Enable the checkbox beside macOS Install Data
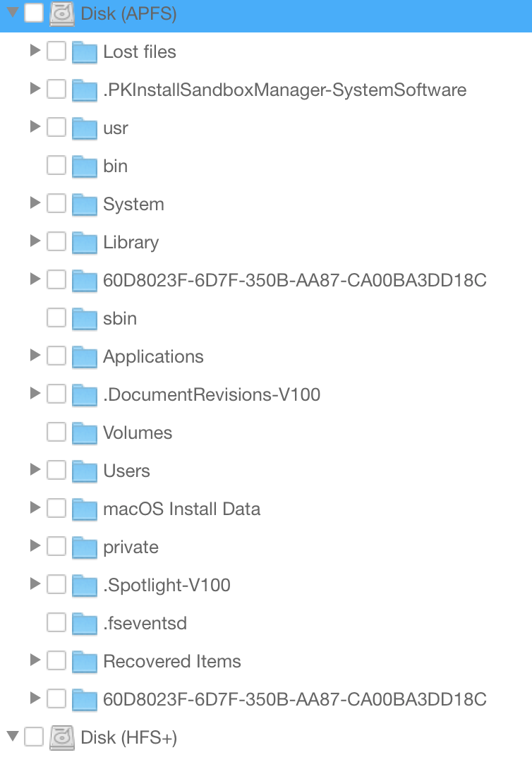This screenshot has width=532, height=762. coord(56,509)
